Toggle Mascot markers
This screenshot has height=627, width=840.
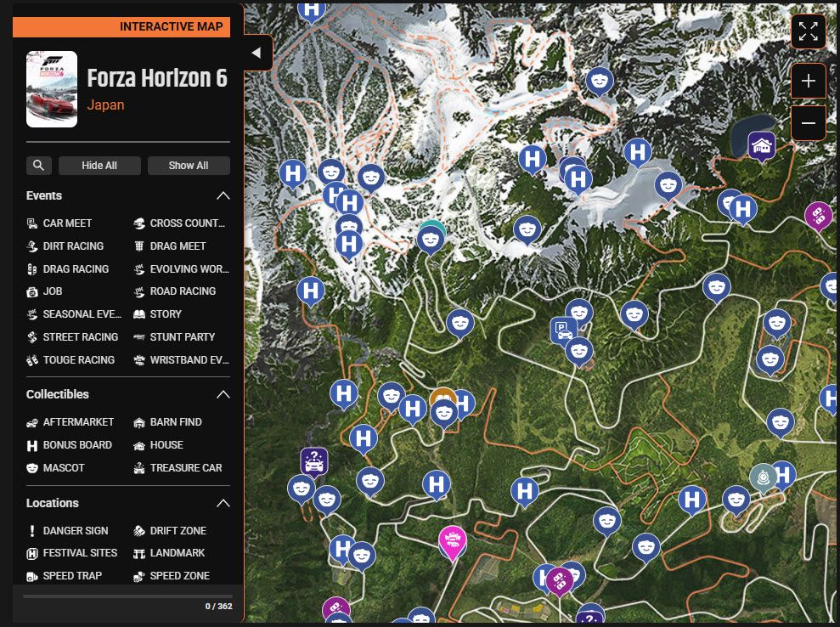tap(56, 468)
